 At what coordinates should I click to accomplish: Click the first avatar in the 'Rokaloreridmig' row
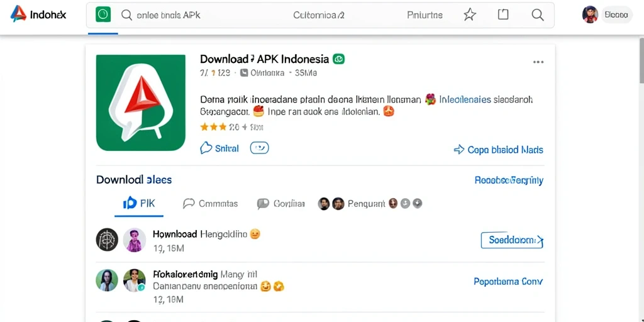pyautogui.click(x=107, y=280)
